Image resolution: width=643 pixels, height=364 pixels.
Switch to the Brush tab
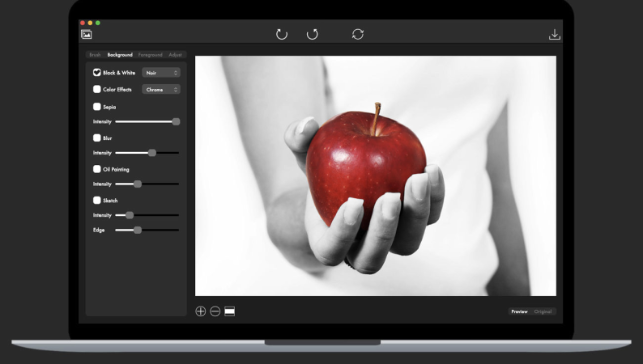click(x=95, y=55)
